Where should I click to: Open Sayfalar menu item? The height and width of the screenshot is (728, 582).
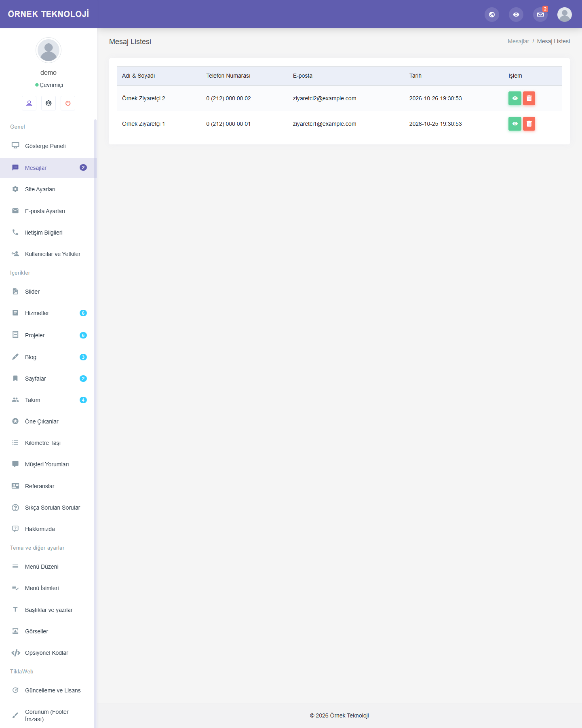[x=48, y=379]
